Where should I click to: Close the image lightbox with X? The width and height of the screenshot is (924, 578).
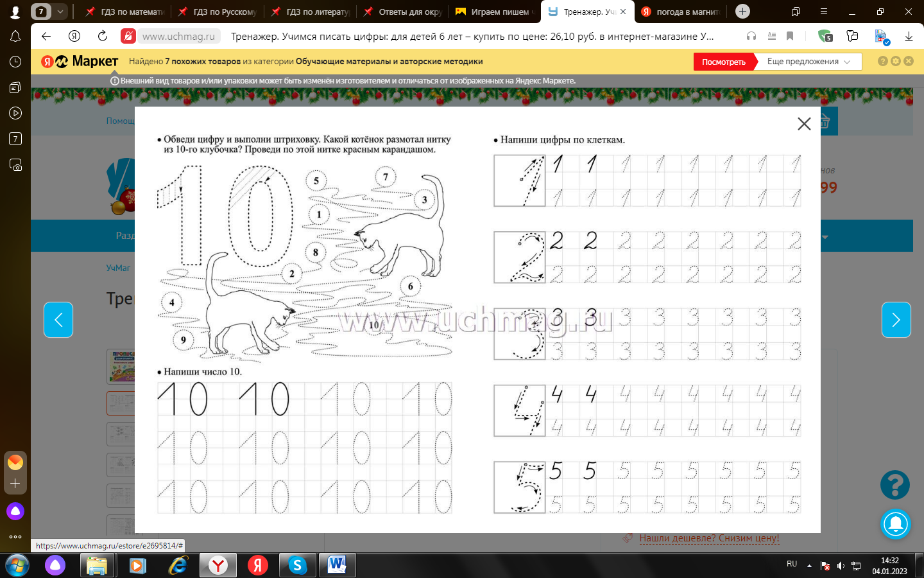[x=804, y=124]
